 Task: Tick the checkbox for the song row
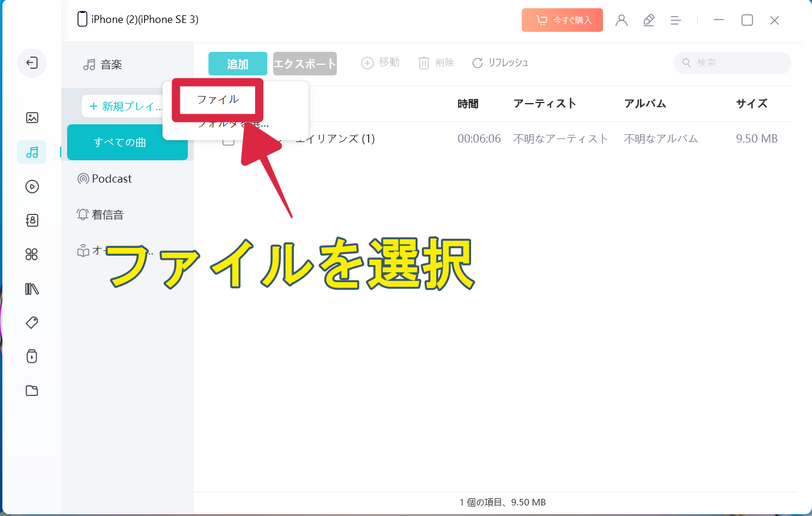pos(228,141)
